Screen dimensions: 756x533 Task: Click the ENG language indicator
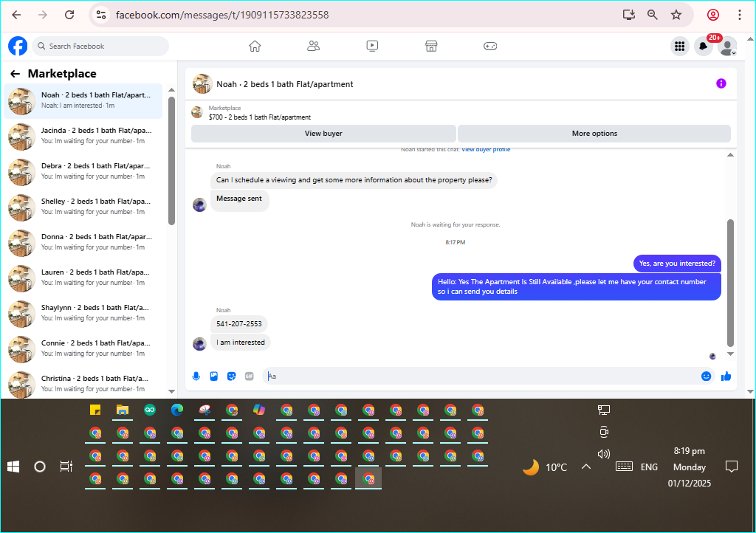[649, 467]
